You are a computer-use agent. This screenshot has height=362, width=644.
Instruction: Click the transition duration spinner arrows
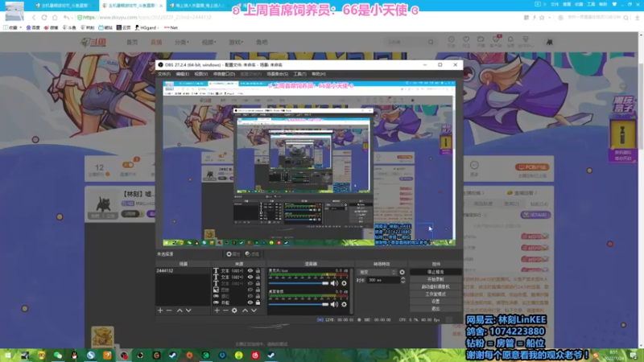click(402, 280)
